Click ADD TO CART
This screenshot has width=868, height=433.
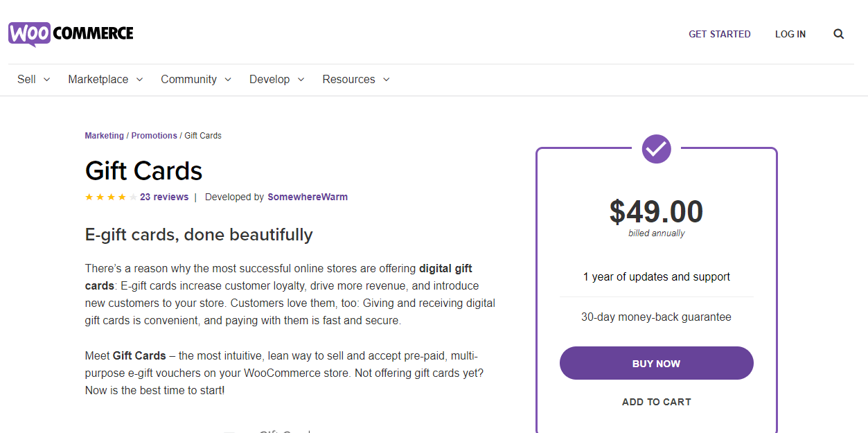(x=656, y=402)
